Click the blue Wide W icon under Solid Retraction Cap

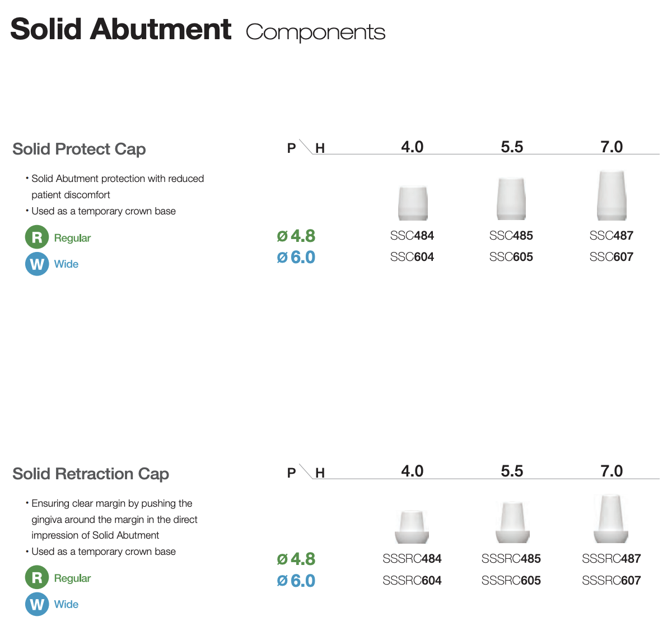[x=37, y=604]
